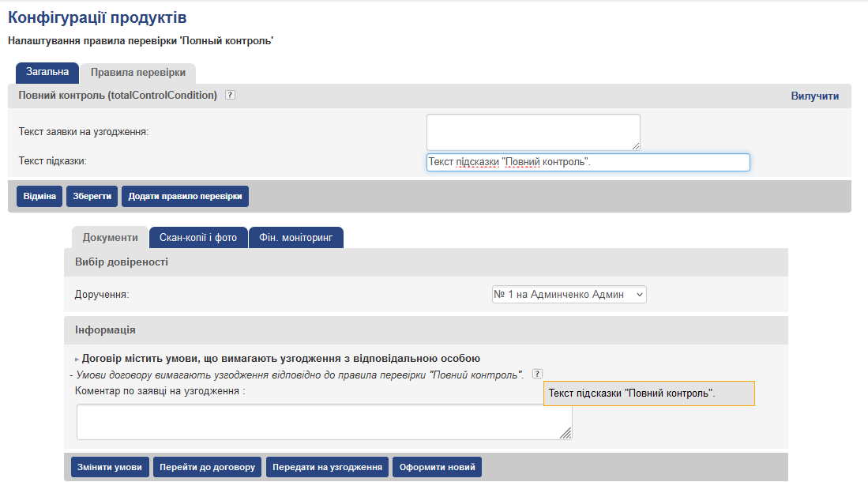Screen dimensions: 868x482
Task: Switch to the Загальна tab
Action: (x=47, y=72)
